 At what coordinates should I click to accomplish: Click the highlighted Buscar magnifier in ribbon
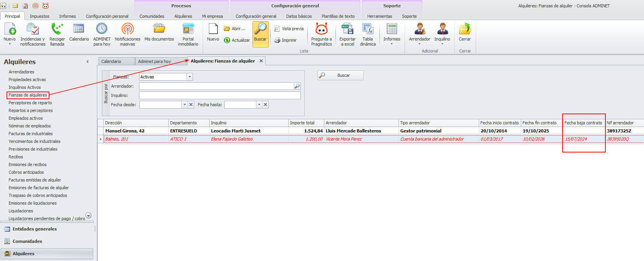click(261, 34)
